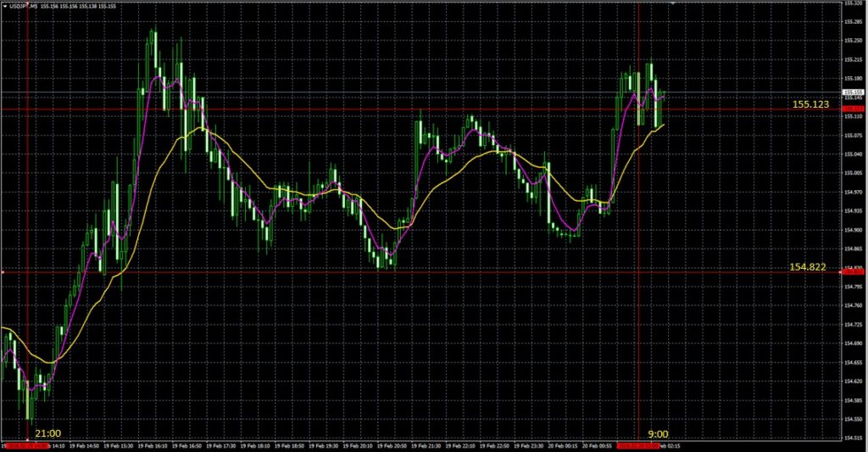Screen dimensions: 868x452
Task: Select the 154.822 yellow price label
Action: 807,267
